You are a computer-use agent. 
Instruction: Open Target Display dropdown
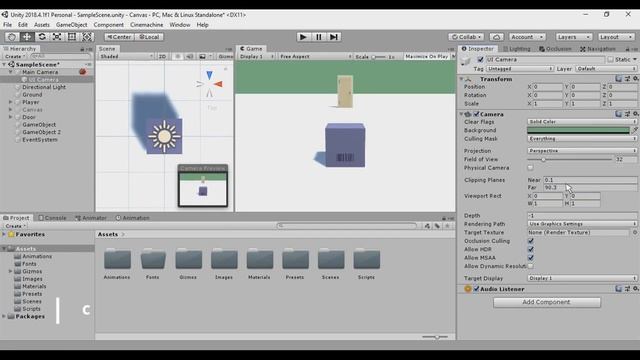pyautogui.click(x=582, y=278)
